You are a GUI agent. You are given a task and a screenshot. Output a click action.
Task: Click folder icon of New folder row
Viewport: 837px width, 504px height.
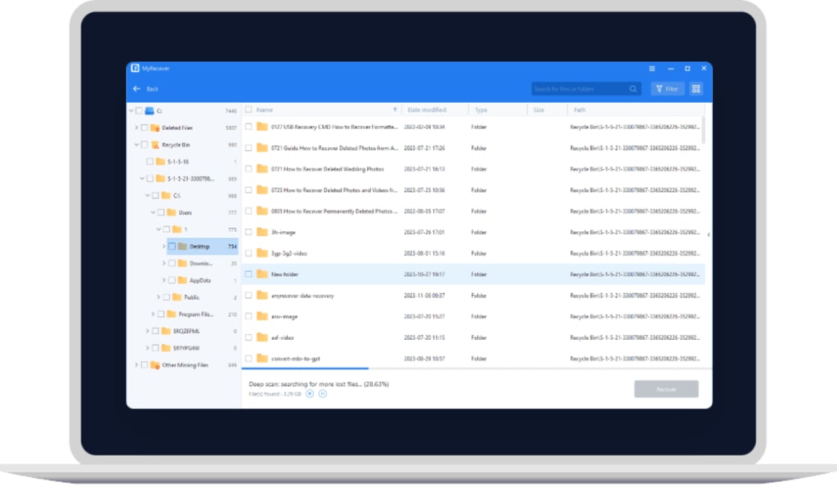262,274
